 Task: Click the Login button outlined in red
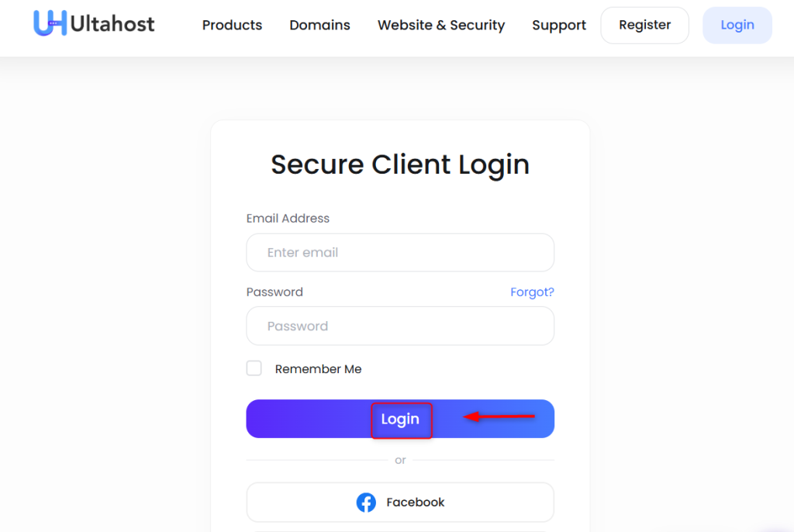coord(401,420)
